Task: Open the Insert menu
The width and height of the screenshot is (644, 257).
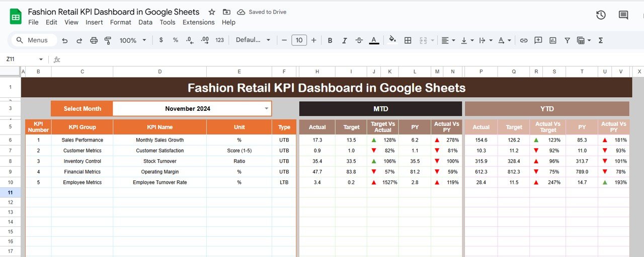Action: (x=94, y=22)
